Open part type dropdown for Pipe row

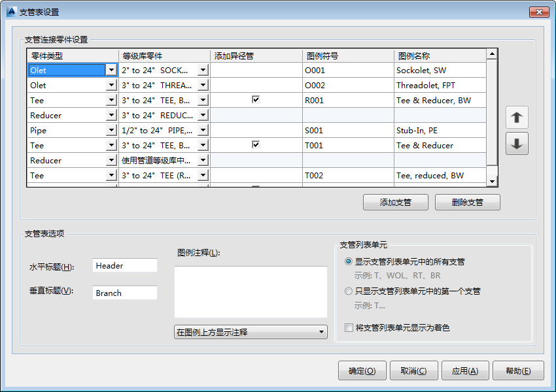coord(111,130)
